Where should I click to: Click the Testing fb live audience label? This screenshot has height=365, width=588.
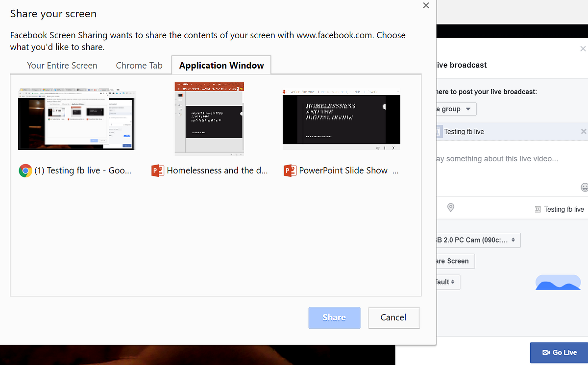560,209
